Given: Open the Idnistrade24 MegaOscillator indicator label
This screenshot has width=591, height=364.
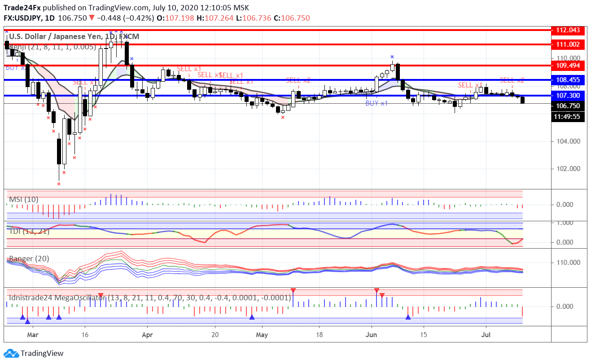Looking at the screenshot, I should pos(149,297).
